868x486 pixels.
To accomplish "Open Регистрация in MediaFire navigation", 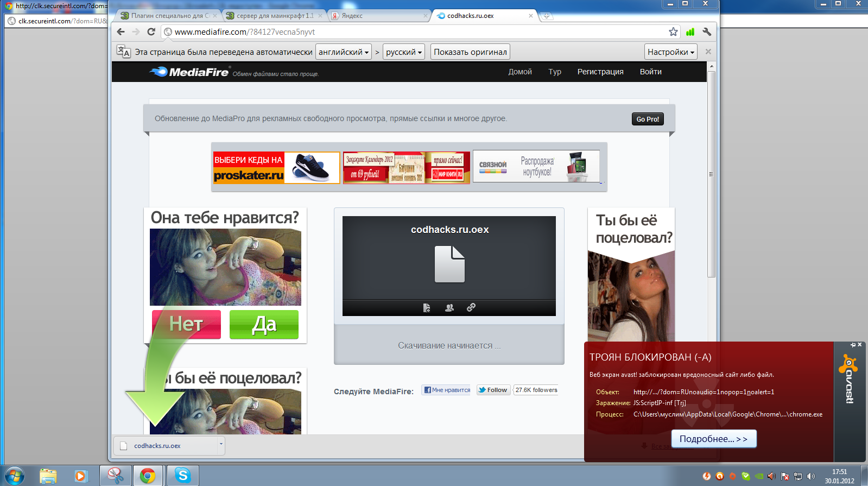I will pyautogui.click(x=600, y=72).
